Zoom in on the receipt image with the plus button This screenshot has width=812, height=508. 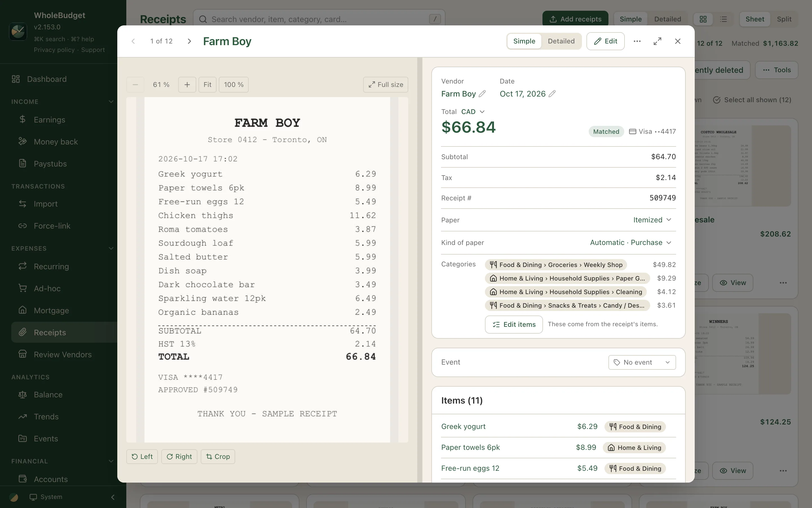coord(187,85)
